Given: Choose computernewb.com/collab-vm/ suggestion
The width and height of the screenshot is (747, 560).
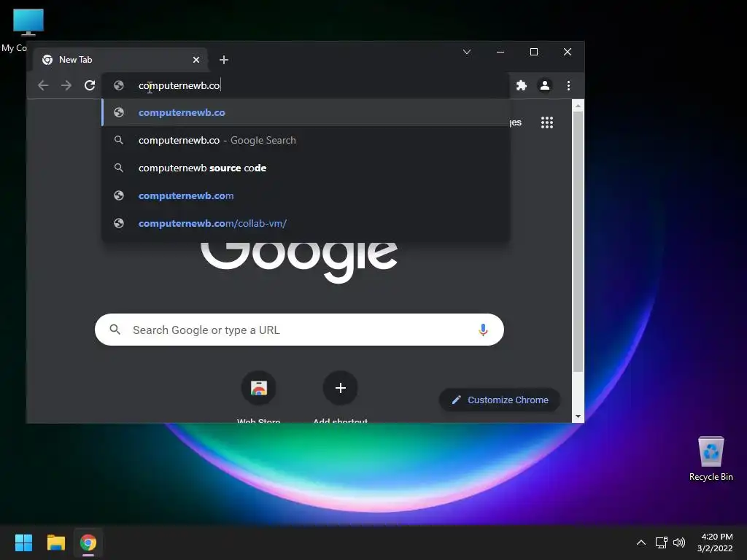Looking at the screenshot, I should (x=306, y=223).
